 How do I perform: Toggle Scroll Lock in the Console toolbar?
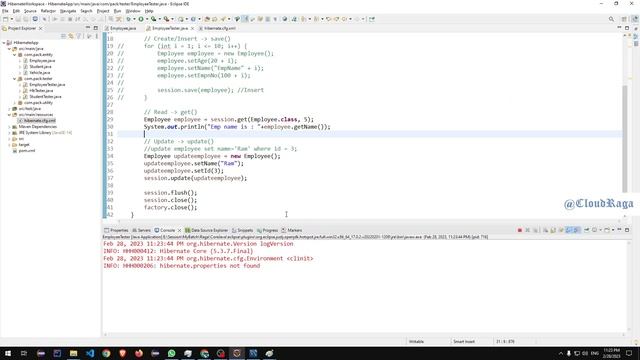tap(553, 230)
